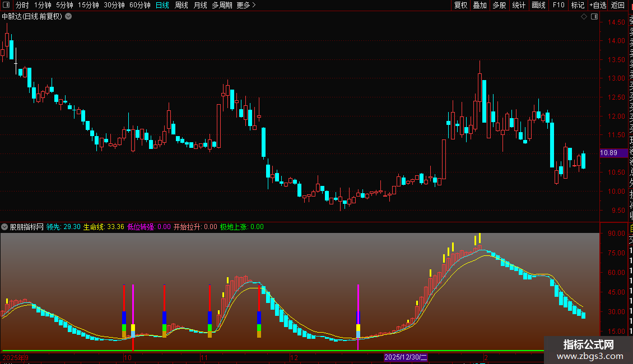
Task: Click the 股朋指标网 indicator name
Action: point(27,227)
